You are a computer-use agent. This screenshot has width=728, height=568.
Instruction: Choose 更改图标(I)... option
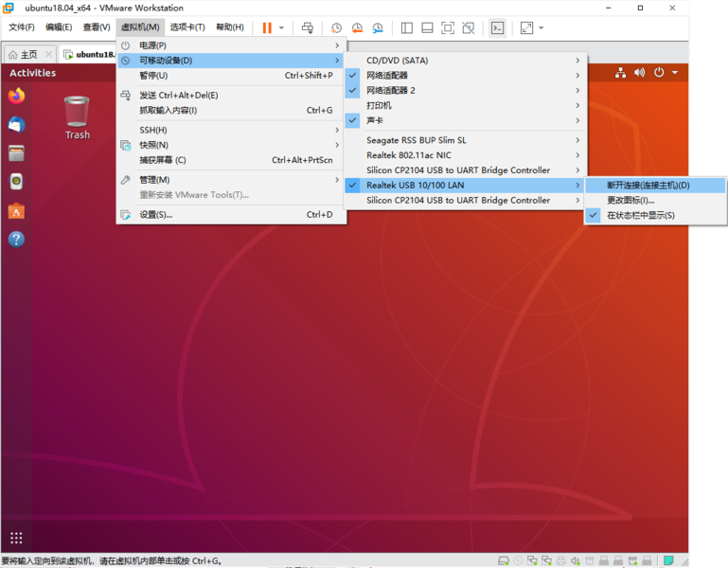pyautogui.click(x=655, y=200)
